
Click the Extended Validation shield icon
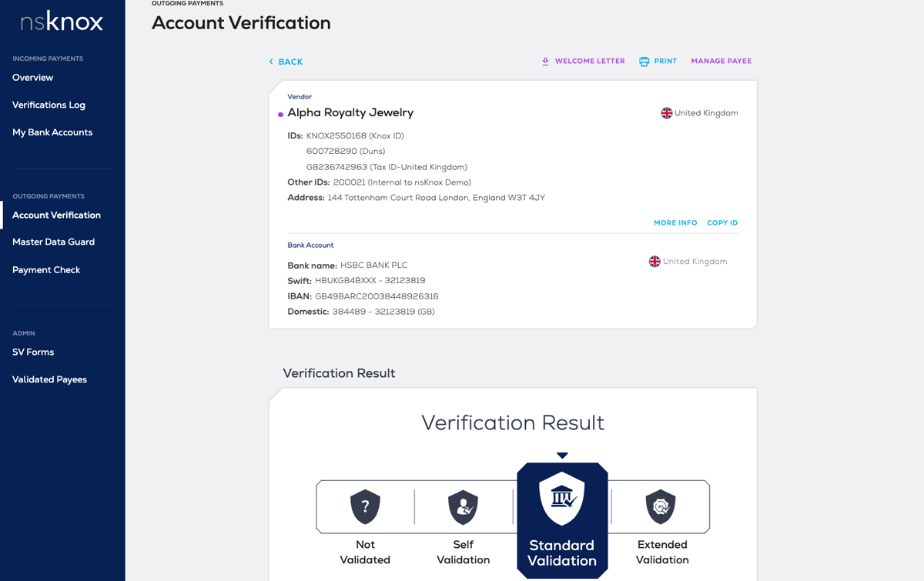661,506
